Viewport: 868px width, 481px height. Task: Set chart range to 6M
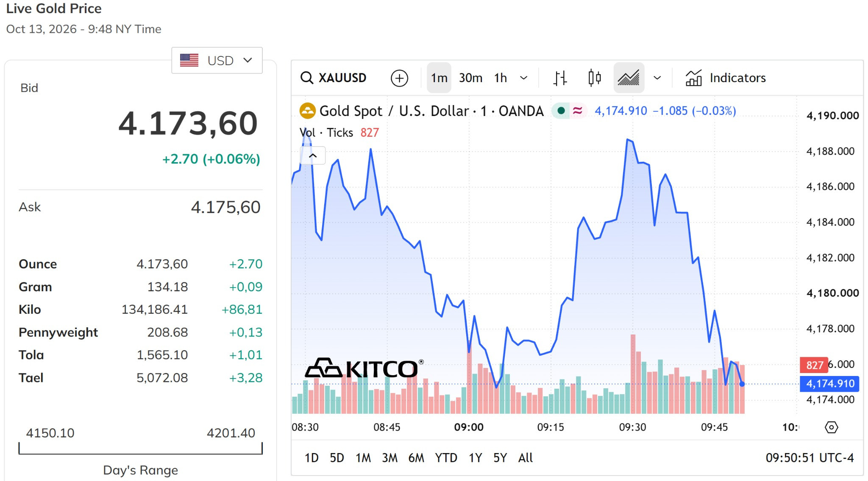pos(416,458)
